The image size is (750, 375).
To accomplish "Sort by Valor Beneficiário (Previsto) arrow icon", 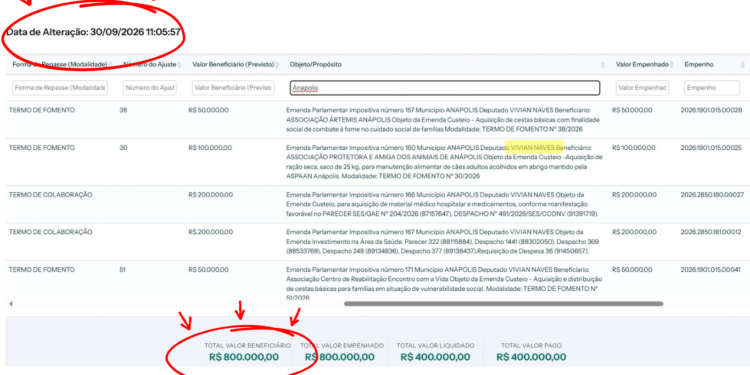I will pyautogui.click(x=278, y=65).
